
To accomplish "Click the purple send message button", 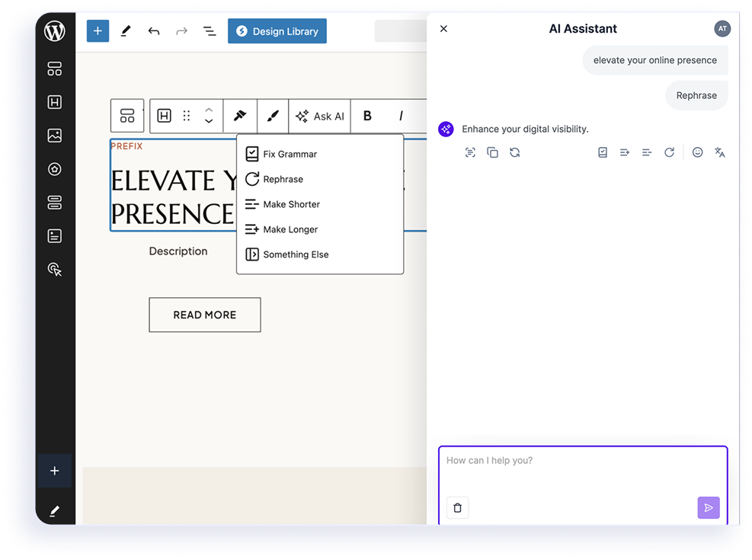I will [709, 507].
